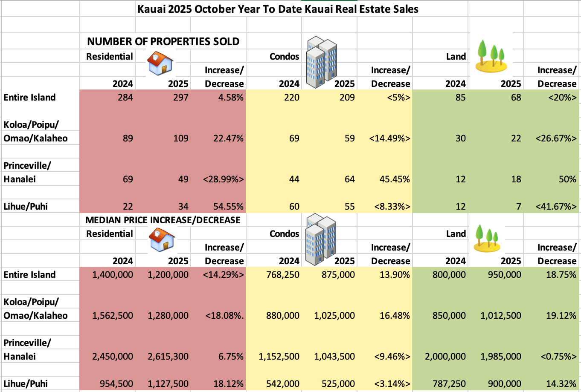The height and width of the screenshot is (392, 581).
Task: Select the NUMBER OF PROPERTIES SOLD heading cell
Action: point(163,41)
